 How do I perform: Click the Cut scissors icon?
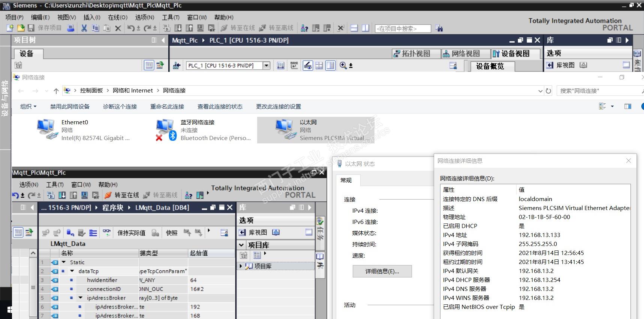click(x=84, y=28)
